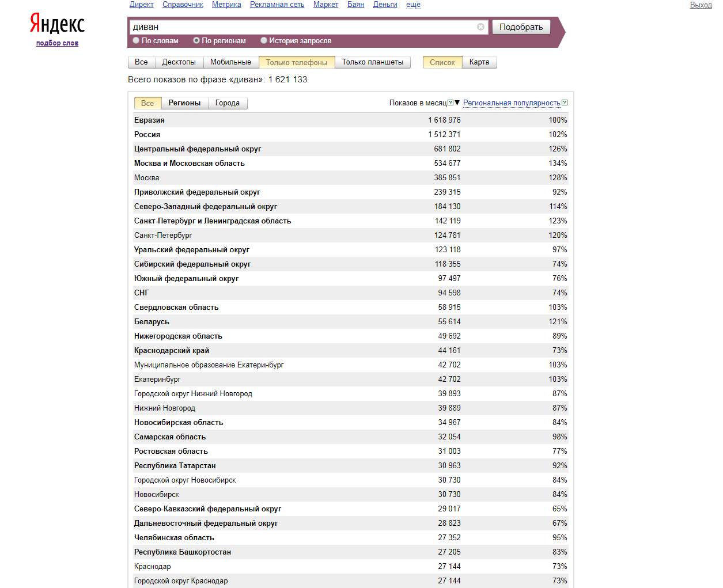723x588 pixels.
Task: Select Дальневосточный федеральный округ row
Action: [351, 523]
